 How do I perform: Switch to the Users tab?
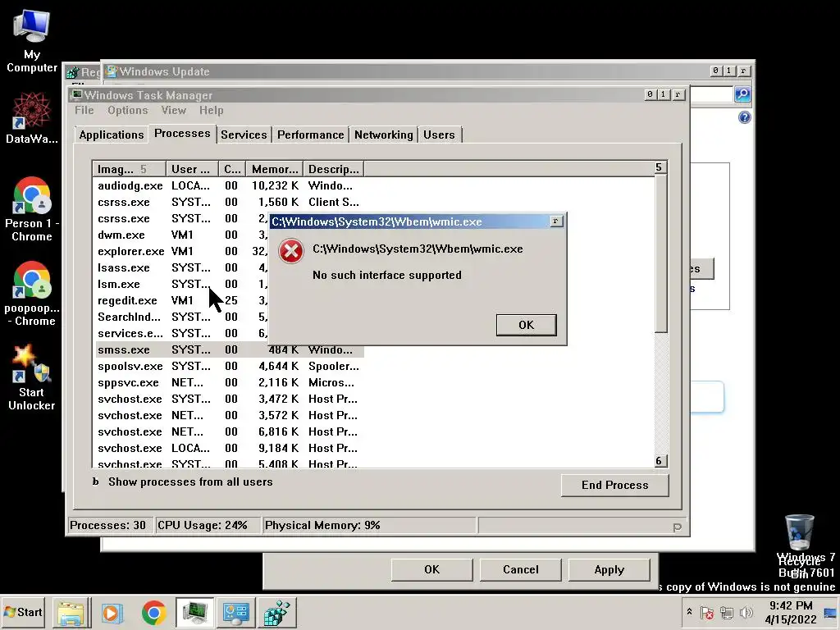click(x=439, y=135)
